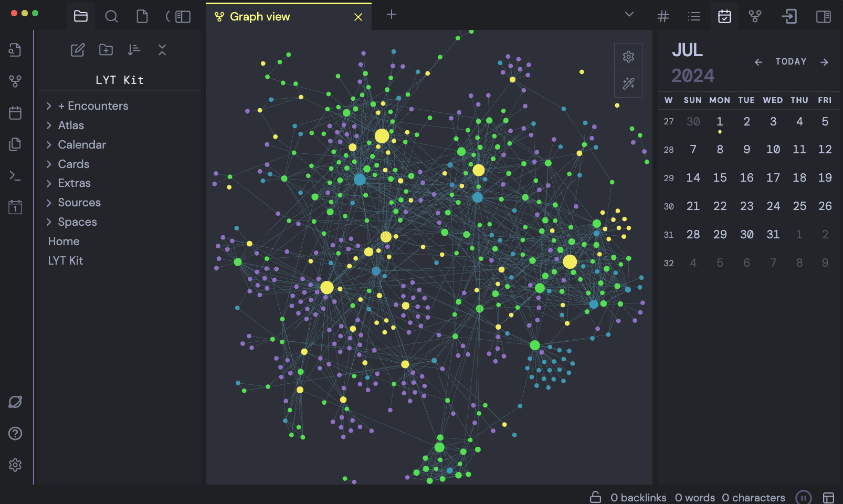The height and width of the screenshot is (504, 843).
Task: Click the pause circle status bar icon
Action: click(803, 497)
